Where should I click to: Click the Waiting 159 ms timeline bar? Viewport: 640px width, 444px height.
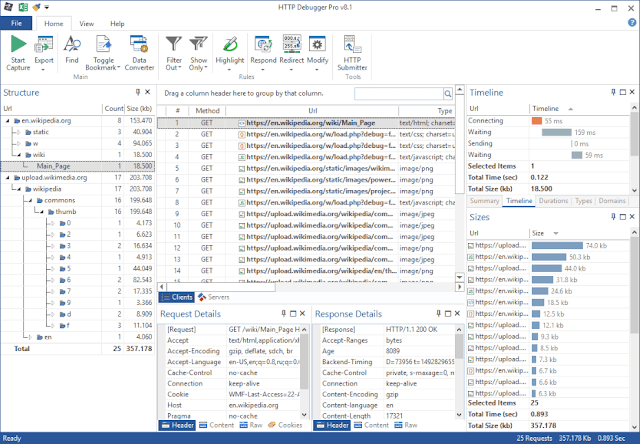(556, 132)
